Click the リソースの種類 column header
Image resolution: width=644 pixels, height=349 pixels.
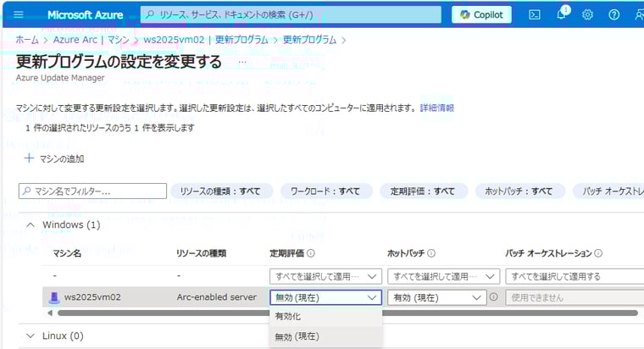click(202, 253)
